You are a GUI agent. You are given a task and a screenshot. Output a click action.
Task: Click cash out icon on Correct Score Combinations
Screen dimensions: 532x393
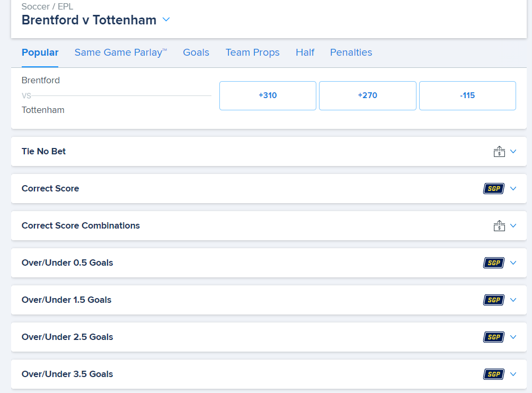pyautogui.click(x=499, y=226)
